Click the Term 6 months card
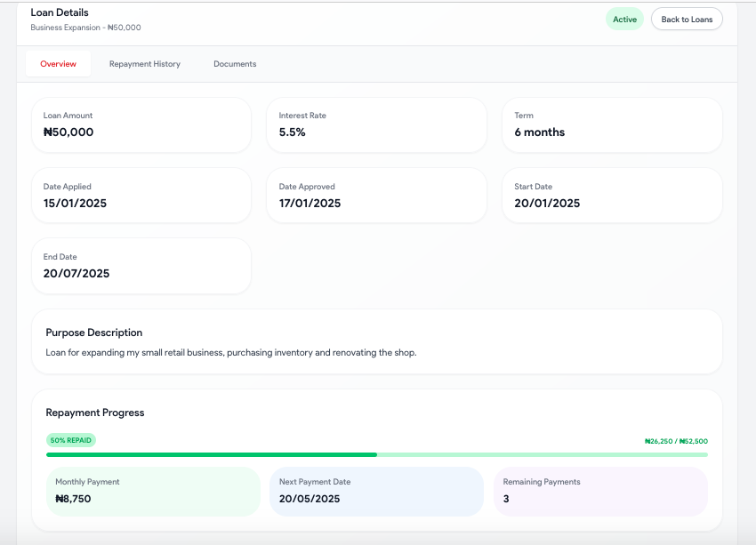Viewport: 756px width, 545px height. click(x=612, y=125)
